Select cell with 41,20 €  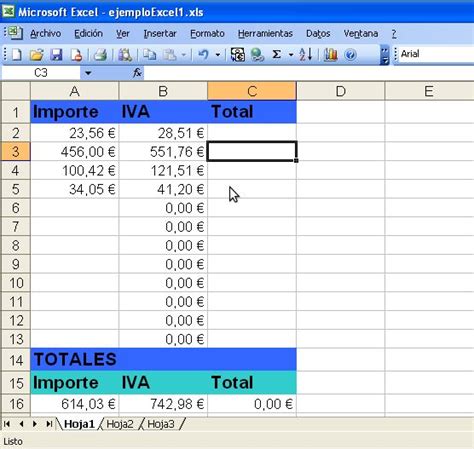click(163, 189)
